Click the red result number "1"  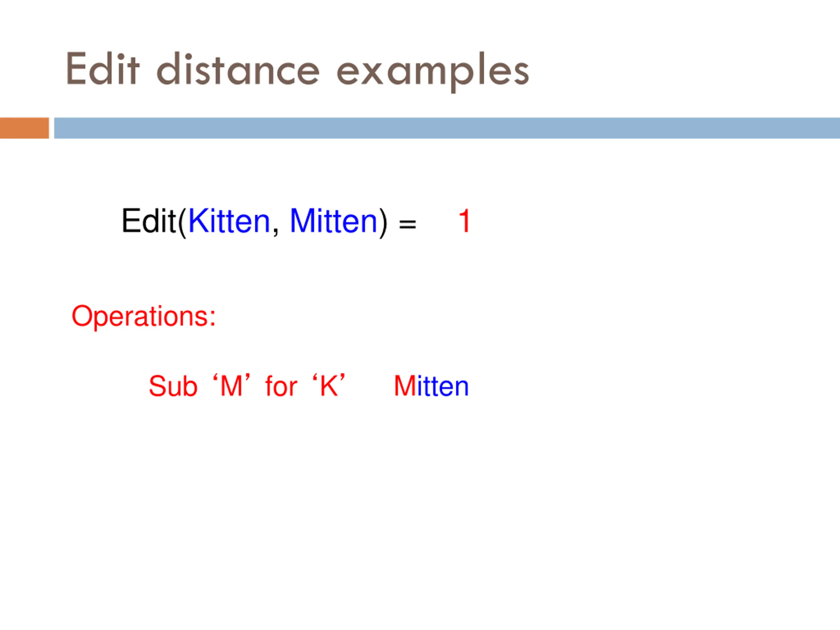tap(464, 220)
